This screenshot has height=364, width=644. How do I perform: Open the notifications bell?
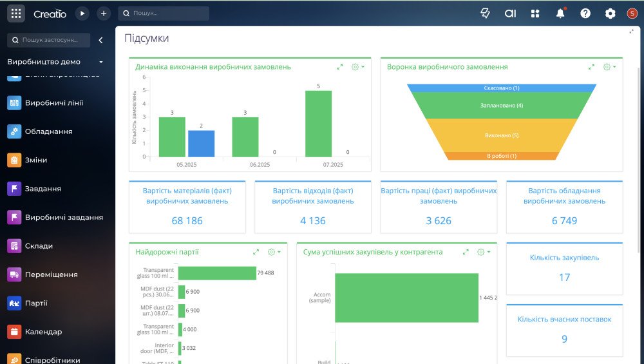pyautogui.click(x=560, y=14)
